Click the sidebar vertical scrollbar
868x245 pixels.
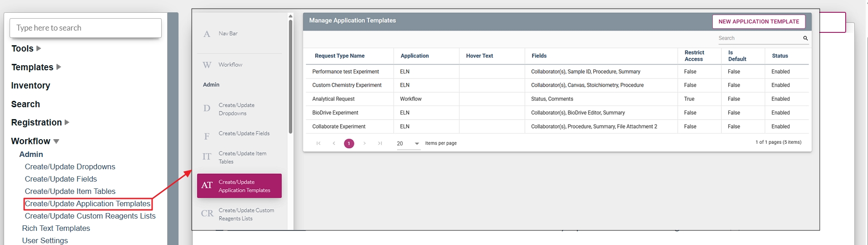[291, 78]
